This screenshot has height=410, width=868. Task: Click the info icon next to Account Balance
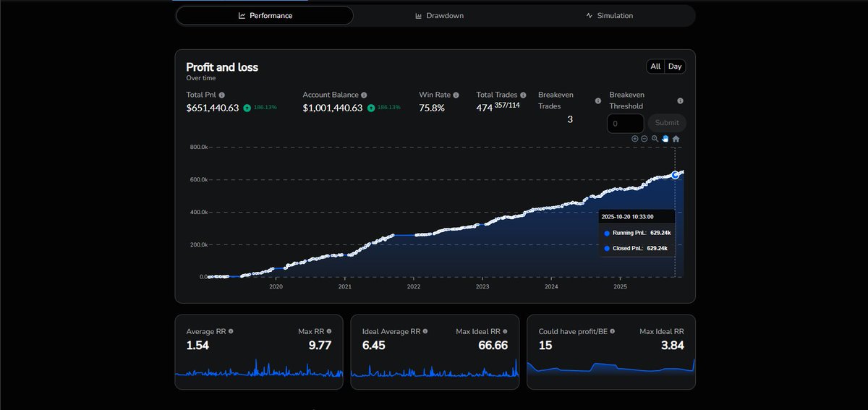[x=364, y=95]
